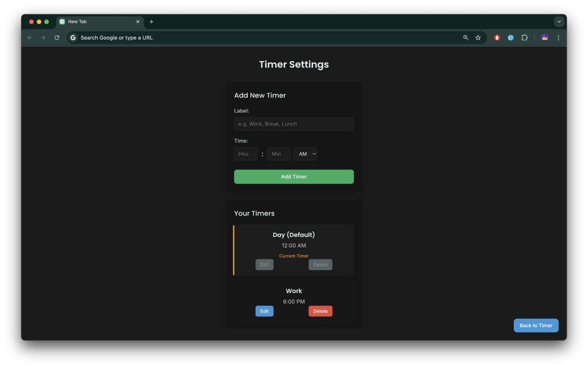The height and width of the screenshot is (368, 588).
Task: Edit the Work timer
Action: 264,311
